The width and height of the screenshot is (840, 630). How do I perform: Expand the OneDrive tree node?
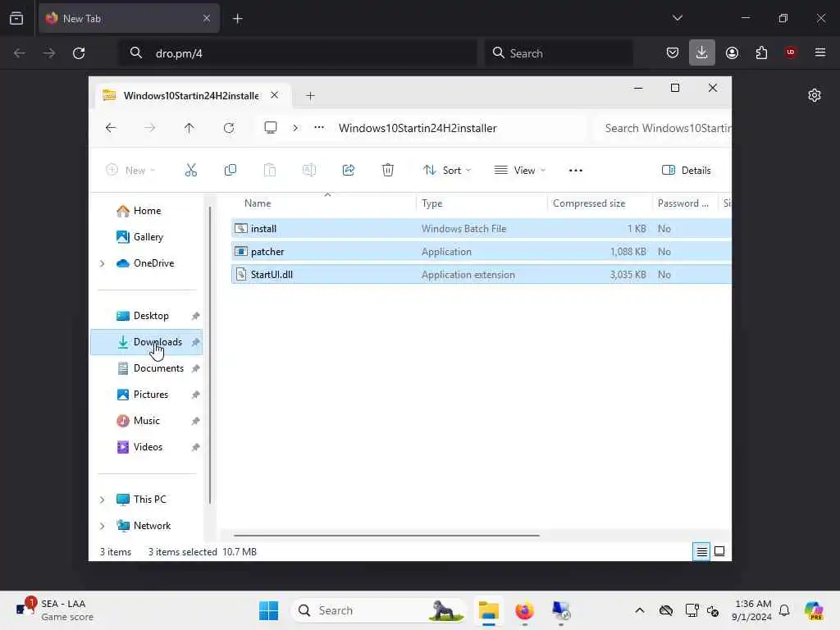(103, 263)
